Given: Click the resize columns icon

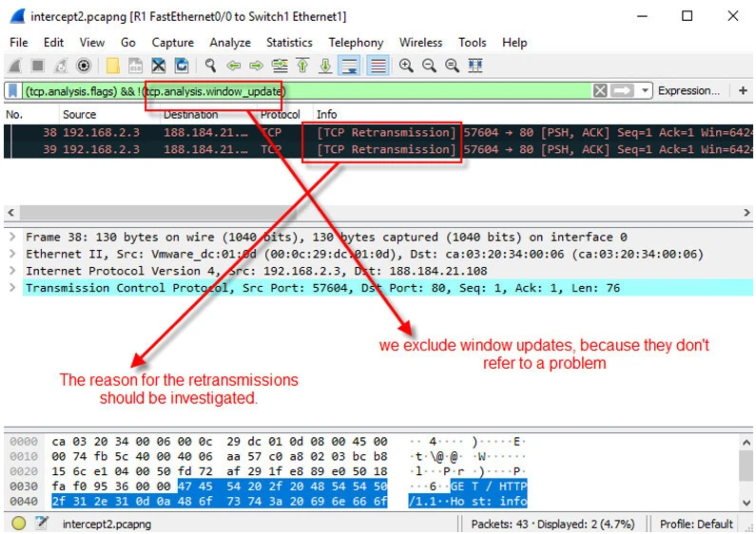Looking at the screenshot, I should point(475,66).
